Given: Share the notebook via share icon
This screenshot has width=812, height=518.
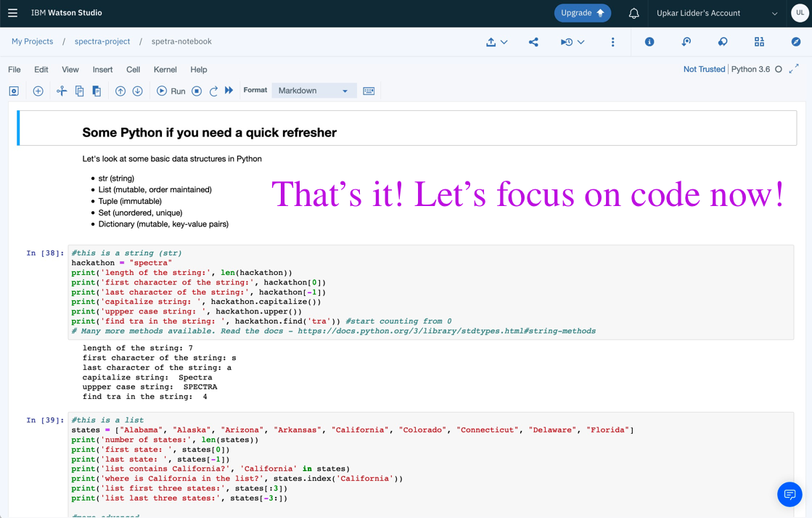Looking at the screenshot, I should tap(533, 42).
